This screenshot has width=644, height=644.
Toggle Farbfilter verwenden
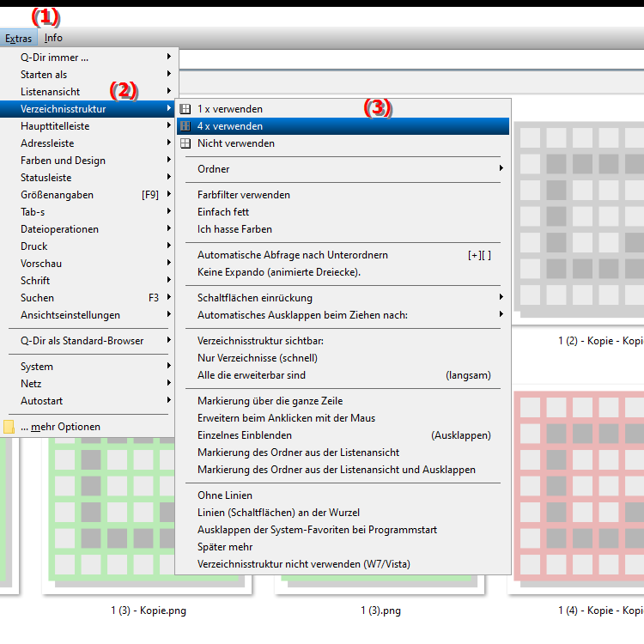click(x=343, y=195)
